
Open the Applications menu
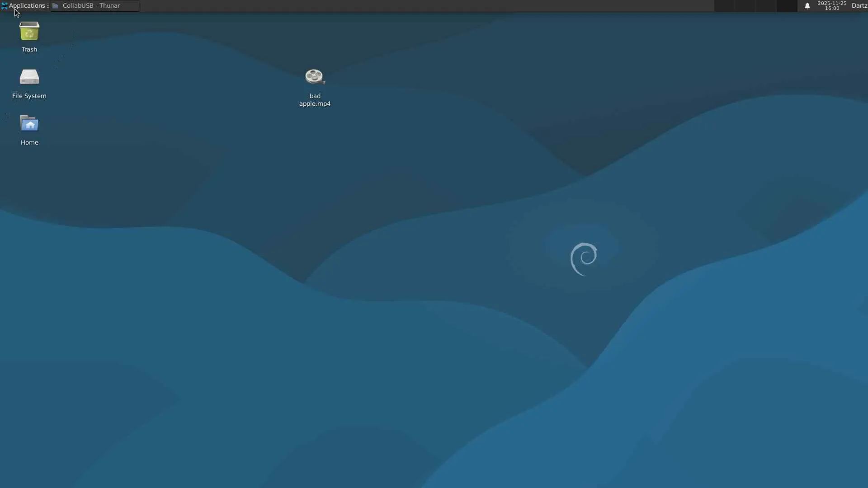27,5
